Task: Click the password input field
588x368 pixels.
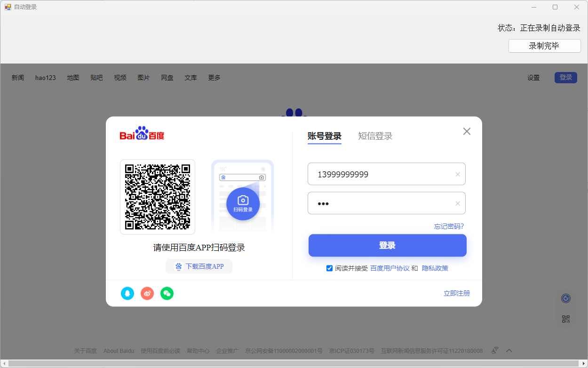Action: tap(387, 203)
